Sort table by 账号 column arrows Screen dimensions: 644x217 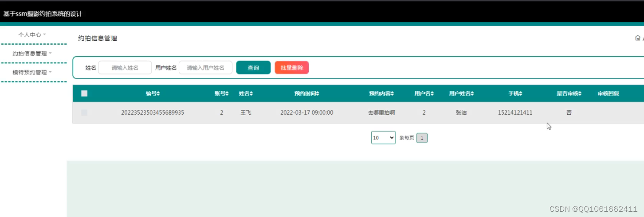pos(227,94)
